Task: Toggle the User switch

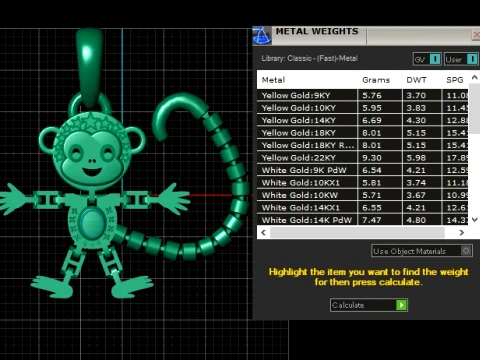Action: click(x=461, y=59)
